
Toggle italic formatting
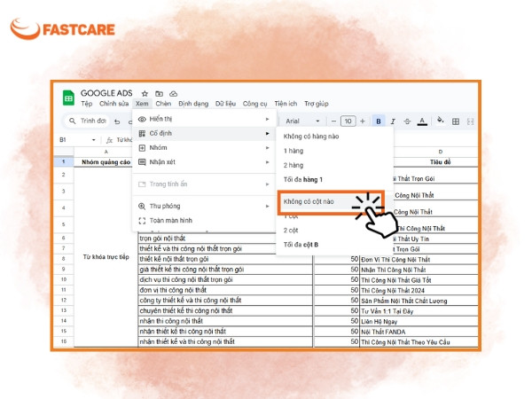click(x=393, y=121)
